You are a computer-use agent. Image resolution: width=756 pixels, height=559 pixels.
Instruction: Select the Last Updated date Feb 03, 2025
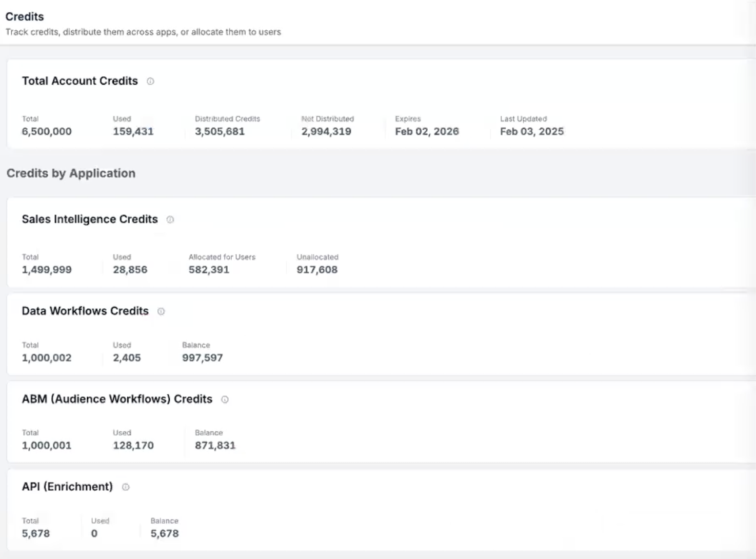point(532,131)
